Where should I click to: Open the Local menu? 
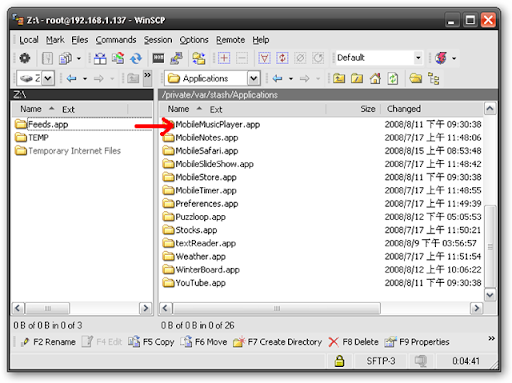[x=29, y=40]
